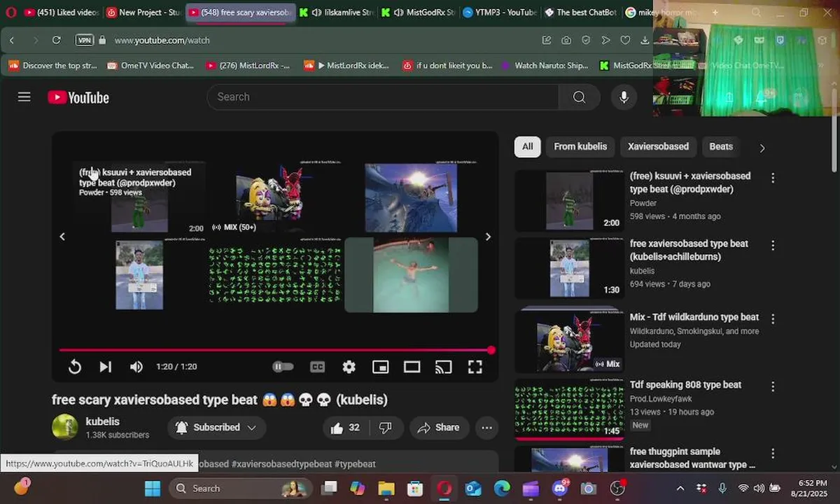840x504 pixels.
Task: Go back with the browser back arrow
Action: [12, 41]
